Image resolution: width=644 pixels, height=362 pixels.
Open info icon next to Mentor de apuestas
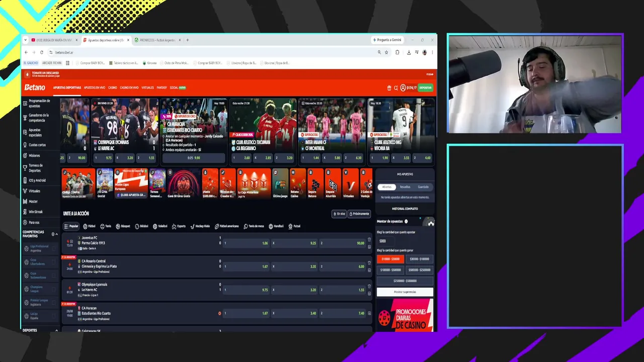coord(406,221)
